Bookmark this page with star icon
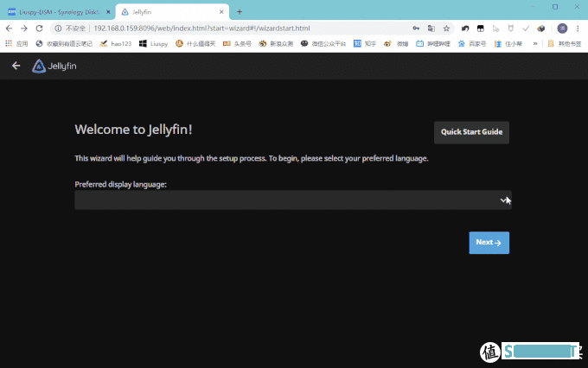588x368 pixels. click(446, 29)
